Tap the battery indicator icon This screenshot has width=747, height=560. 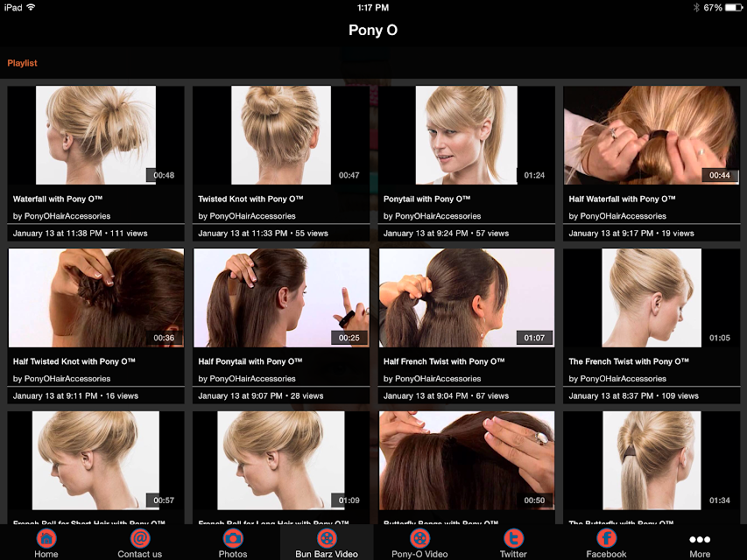click(x=734, y=8)
